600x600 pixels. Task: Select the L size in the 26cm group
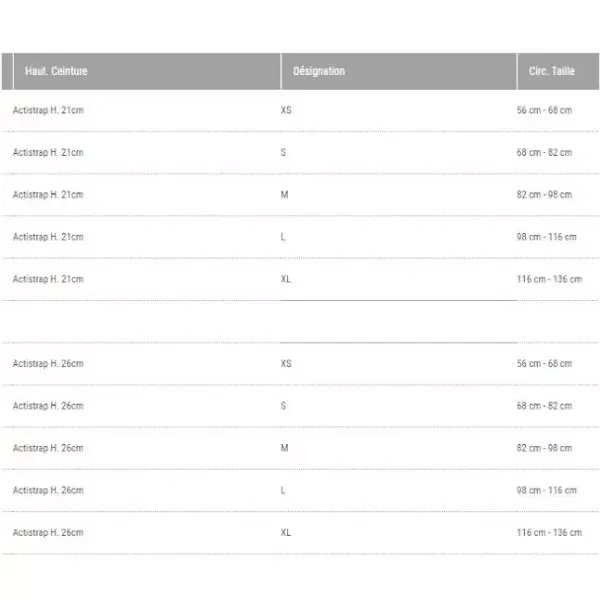(x=283, y=490)
